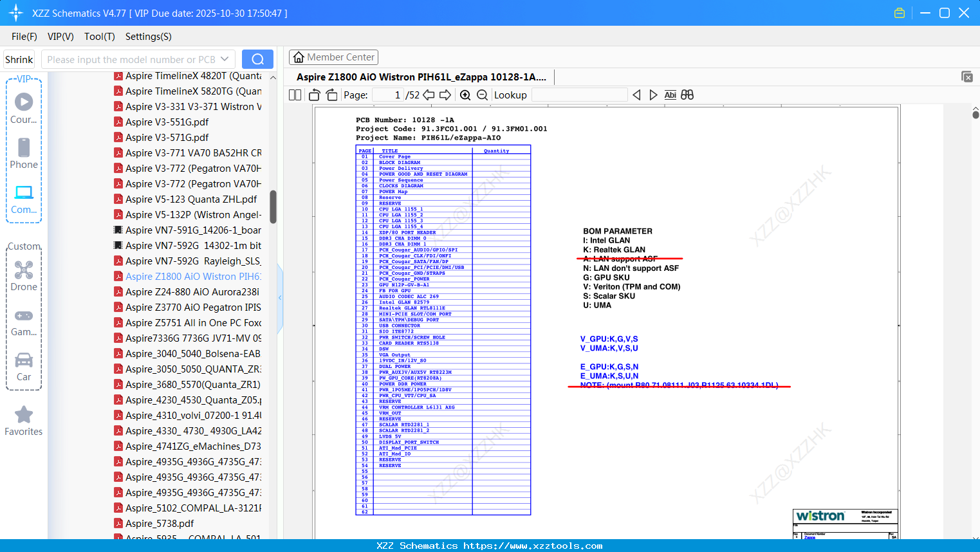
Task: Click the BOM PARAMETER heading in the schematic
Action: pos(618,231)
